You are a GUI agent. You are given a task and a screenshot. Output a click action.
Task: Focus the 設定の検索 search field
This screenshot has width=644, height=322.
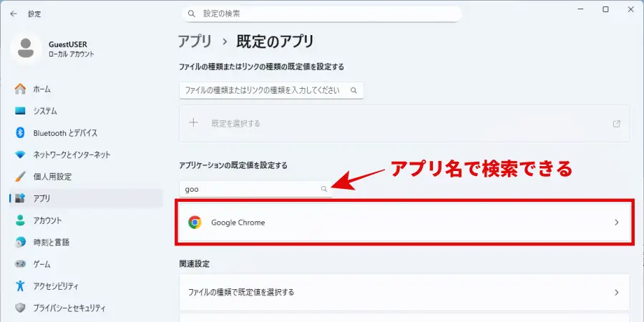coord(322,14)
